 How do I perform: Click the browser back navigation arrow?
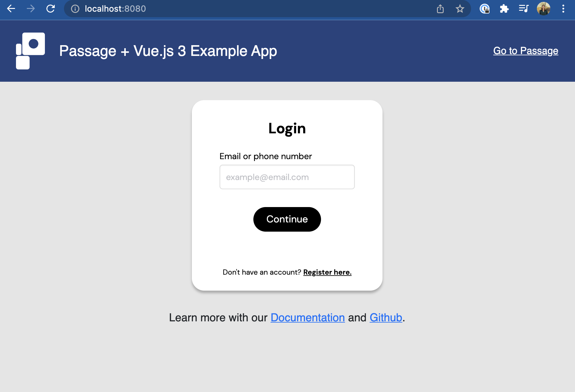pyautogui.click(x=11, y=9)
